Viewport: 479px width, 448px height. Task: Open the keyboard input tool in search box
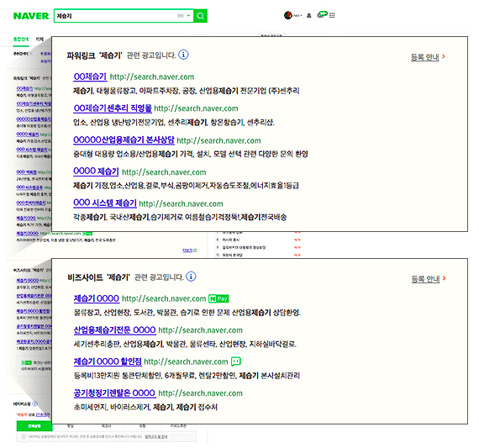pyautogui.click(x=181, y=16)
